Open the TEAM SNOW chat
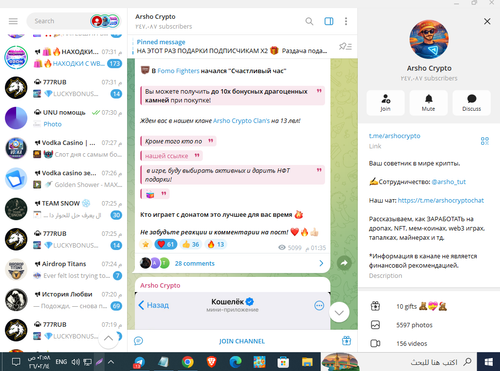This screenshot has width=500, height=371. click(63, 209)
